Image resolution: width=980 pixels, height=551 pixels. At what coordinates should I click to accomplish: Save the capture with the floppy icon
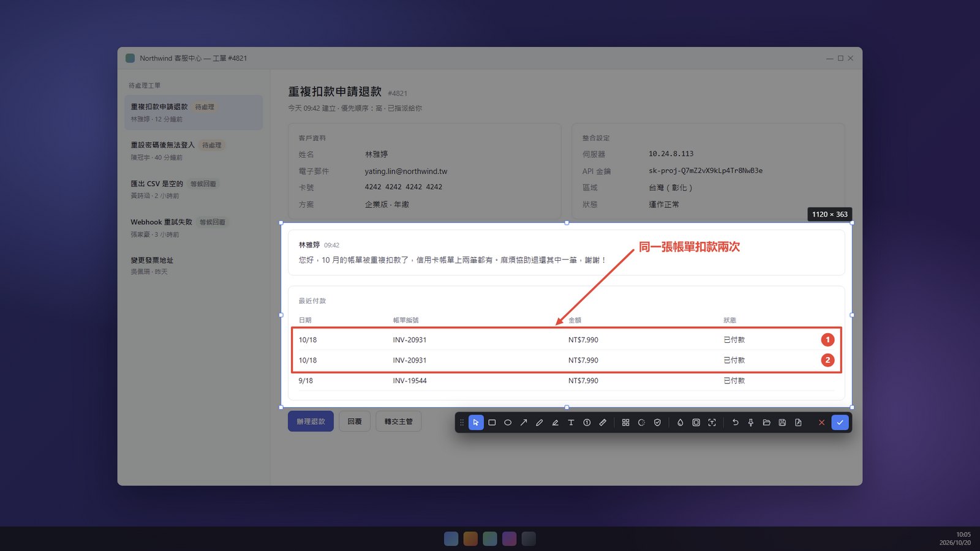click(x=782, y=422)
